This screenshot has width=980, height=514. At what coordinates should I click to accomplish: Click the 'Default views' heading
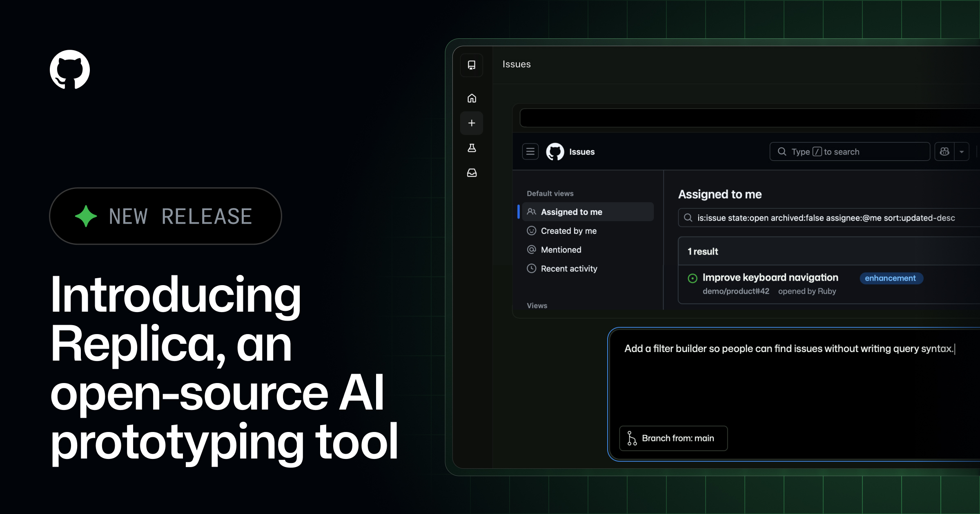(x=550, y=193)
